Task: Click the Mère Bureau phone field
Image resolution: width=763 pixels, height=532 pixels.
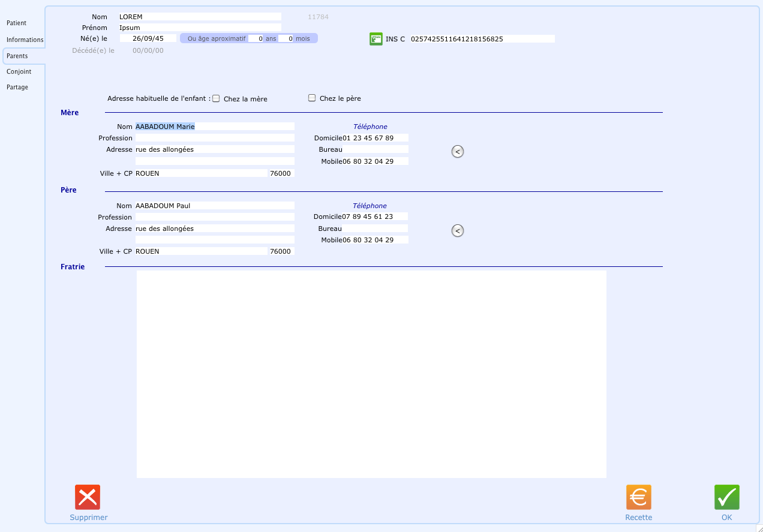Action: tap(376, 149)
